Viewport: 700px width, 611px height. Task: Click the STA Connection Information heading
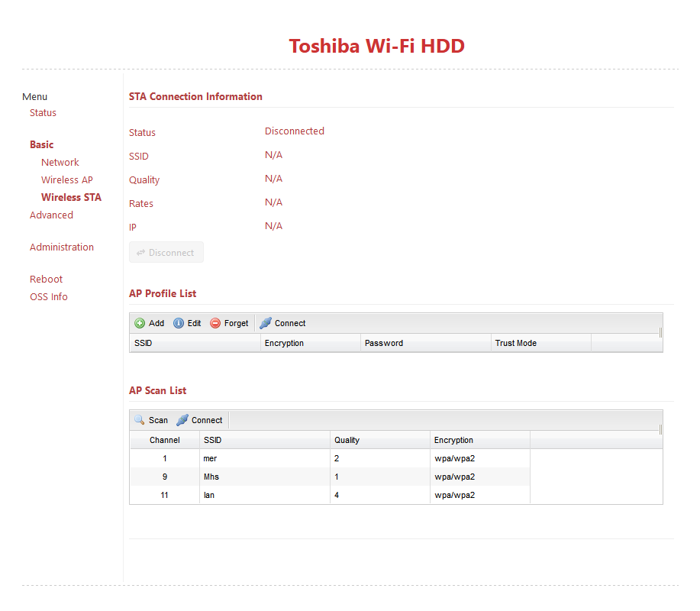195,96
